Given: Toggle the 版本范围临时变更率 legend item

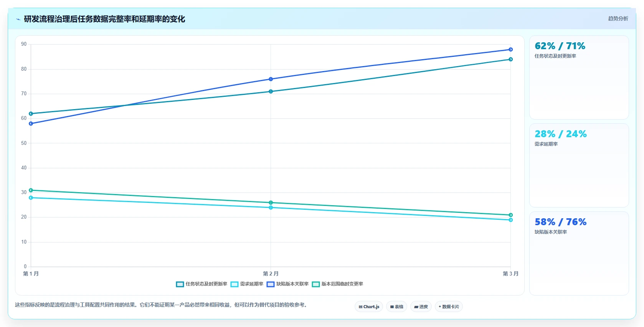Looking at the screenshot, I should pyautogui.click(x=337, y=284).
